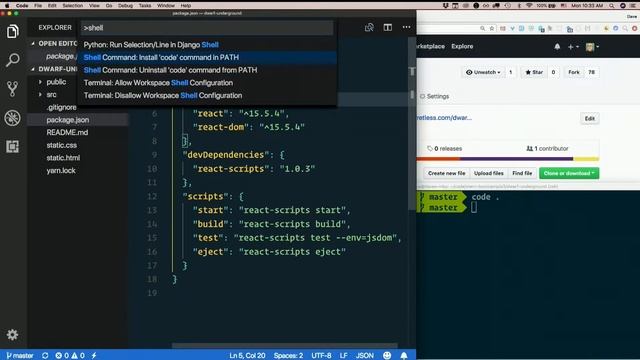Image resolution: width=640 pixels, height=360 pixels.
Task: Open the Debug menu
Action: [x=125, y=6]
